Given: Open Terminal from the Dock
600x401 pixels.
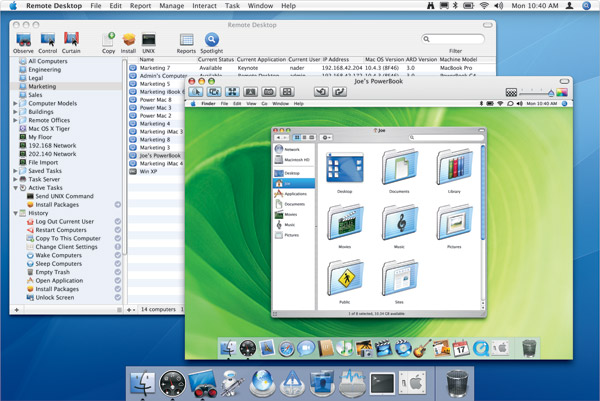Looking at the screenshot, I should coord(382,381).
